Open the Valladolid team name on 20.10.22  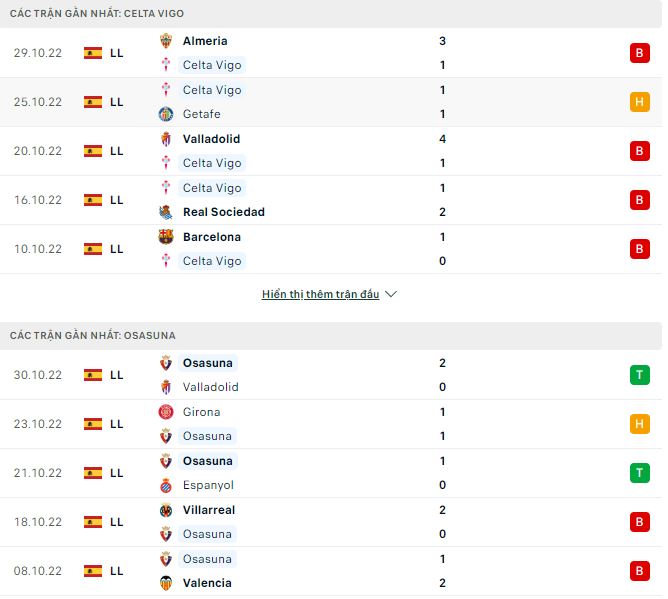(x=211, y=139)
